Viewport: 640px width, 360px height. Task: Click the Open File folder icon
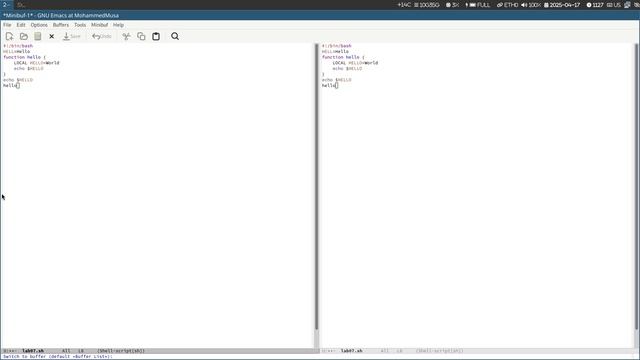pos(24,36)
